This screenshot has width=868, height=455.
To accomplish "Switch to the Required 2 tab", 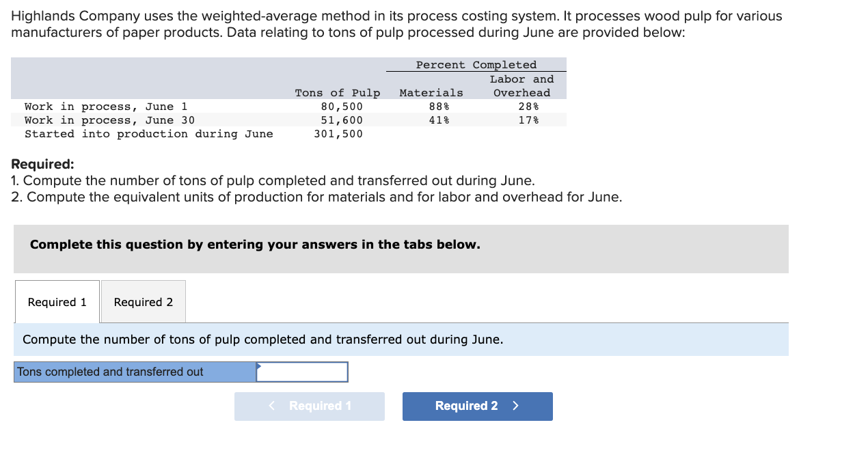I will click(143, 301).
